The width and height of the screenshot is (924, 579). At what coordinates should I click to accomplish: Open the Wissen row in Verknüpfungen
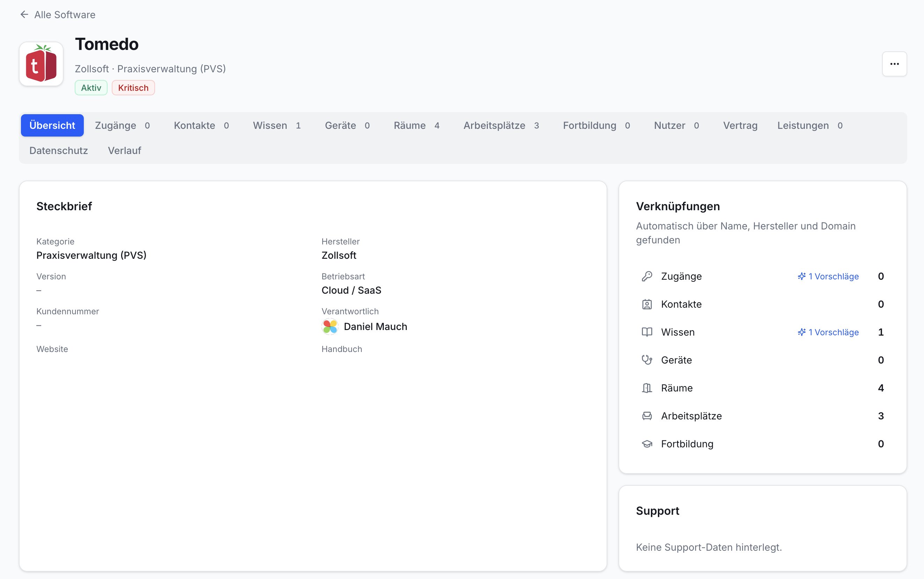pos(762,332)
